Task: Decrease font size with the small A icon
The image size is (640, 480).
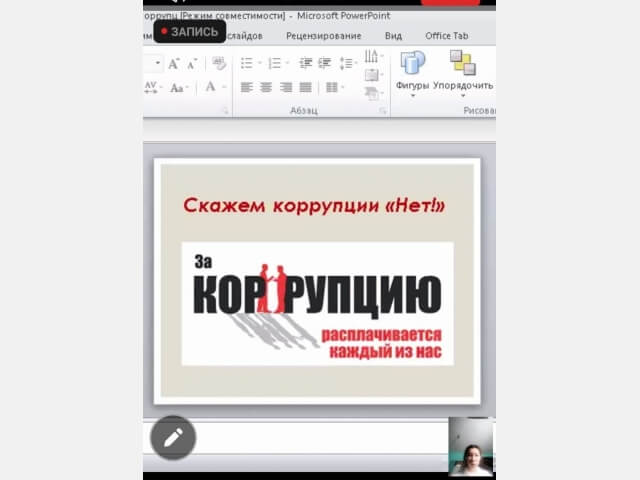Action: [192, 64]
